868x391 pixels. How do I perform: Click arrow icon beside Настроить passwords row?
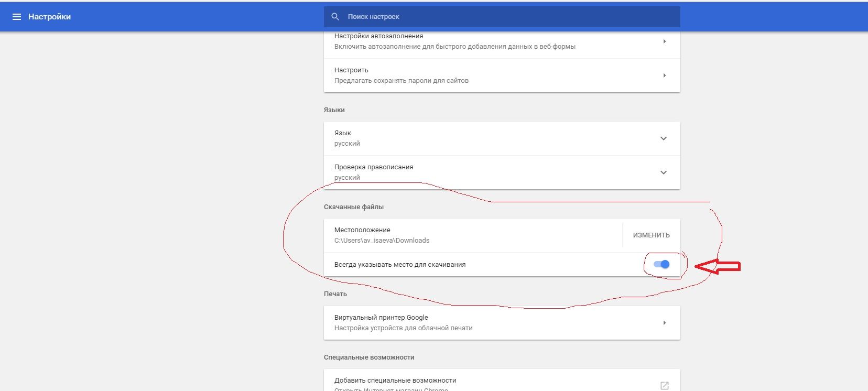pyautogui.click(x=664, y=75)
